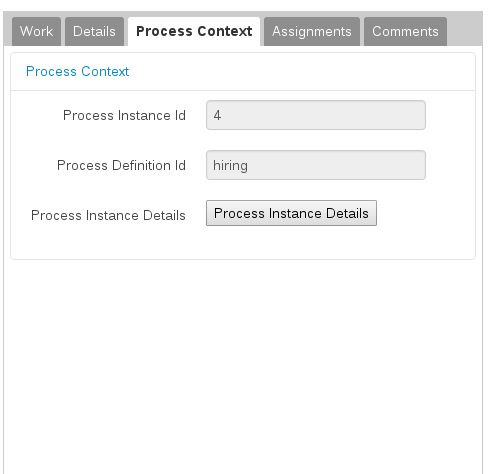Viewport: 490px width, 474px height.
Task: Click the Process Instance Details label text
Action: click(x=108, y=215)
